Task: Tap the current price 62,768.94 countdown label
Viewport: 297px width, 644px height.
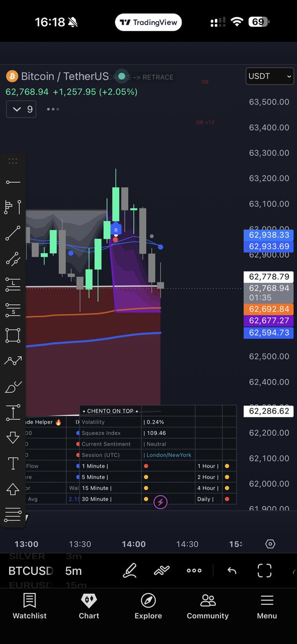Action: [269, 292]
